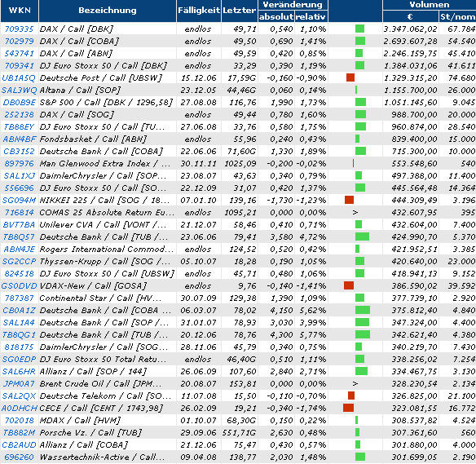Click the neutral arrow marker in COMAS row
The image size is (476, 464).
355,213
